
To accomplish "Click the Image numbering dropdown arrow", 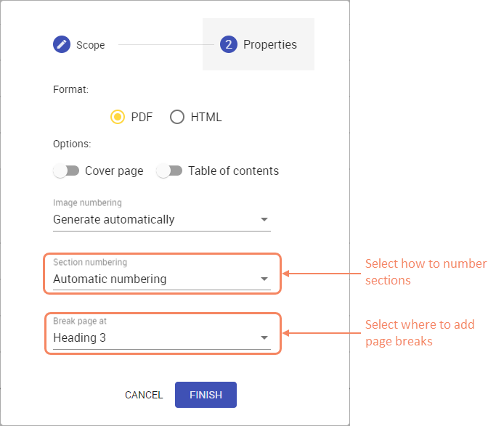I will (x=264, y=219).
